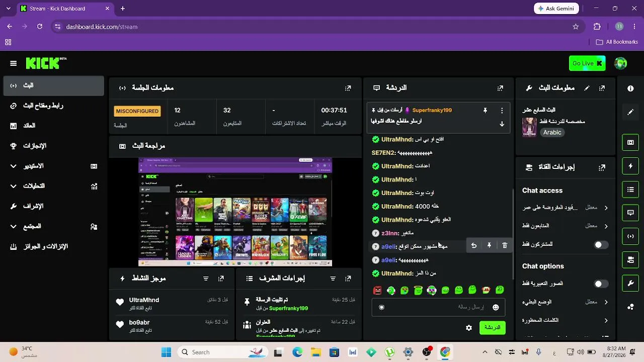The width and height of the screenshot is (644, 362).
Task: Click Superfranky199 in the pinned message
Action: click(432, 110)
